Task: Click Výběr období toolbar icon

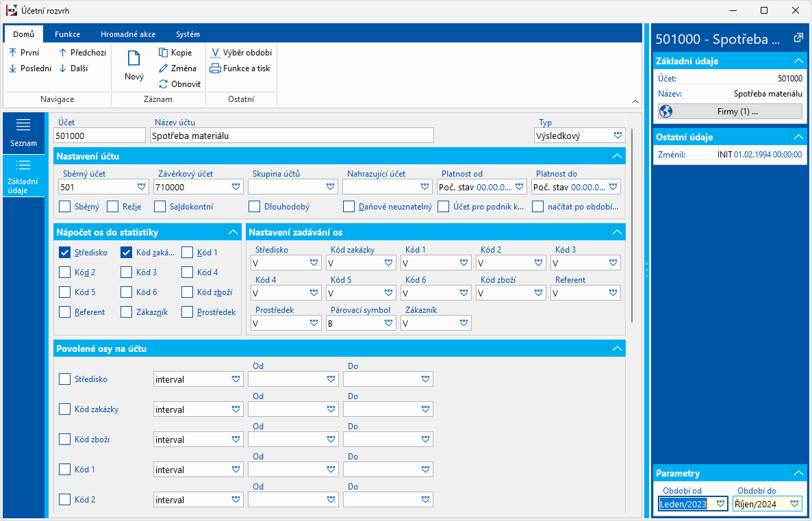Action: (215, 53)
